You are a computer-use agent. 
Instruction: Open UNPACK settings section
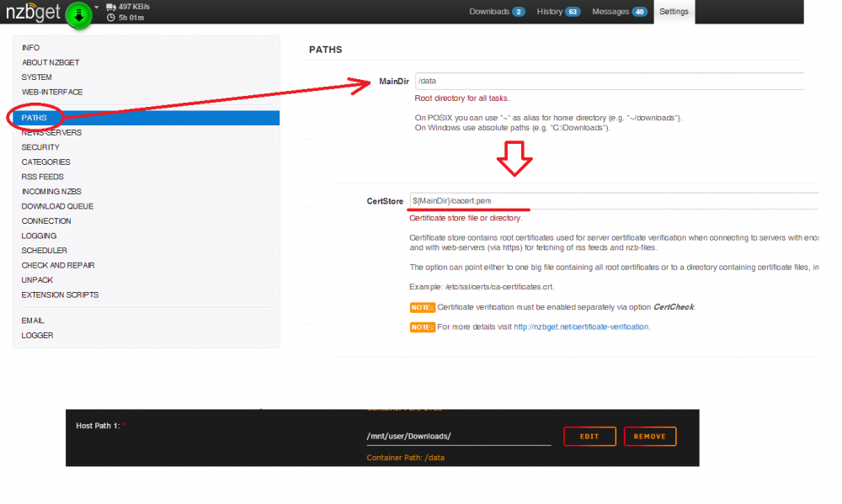(37, 280)
